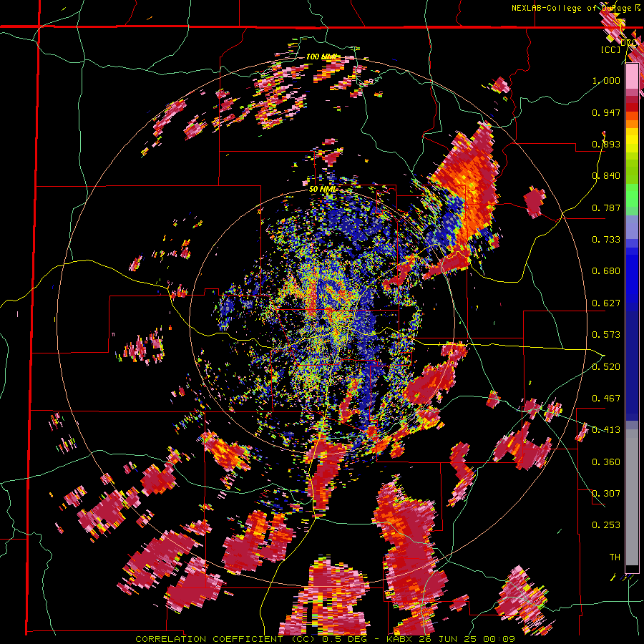Click the 0.467 scale value
The width and height of the screenshot is (644, 644).
click(606, 399)
